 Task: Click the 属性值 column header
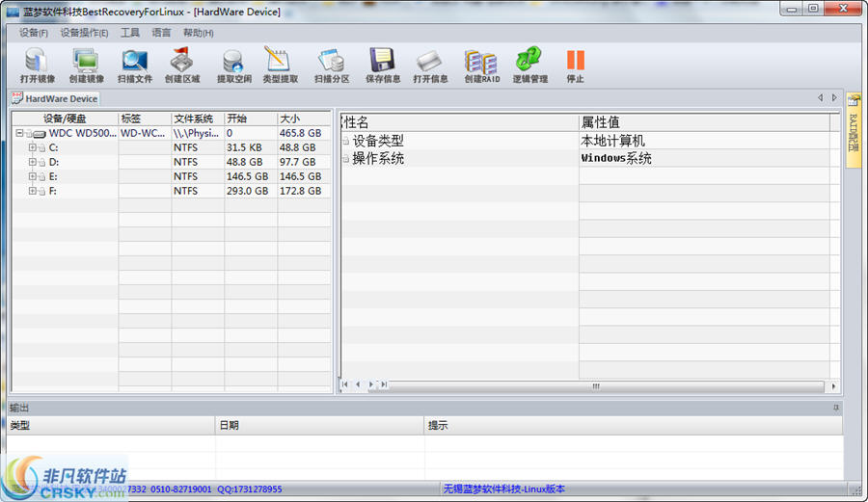point(704,122)
